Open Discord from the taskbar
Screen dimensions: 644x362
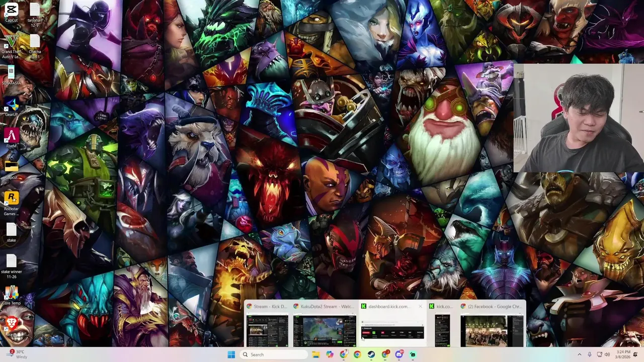[x=399, y=354]
